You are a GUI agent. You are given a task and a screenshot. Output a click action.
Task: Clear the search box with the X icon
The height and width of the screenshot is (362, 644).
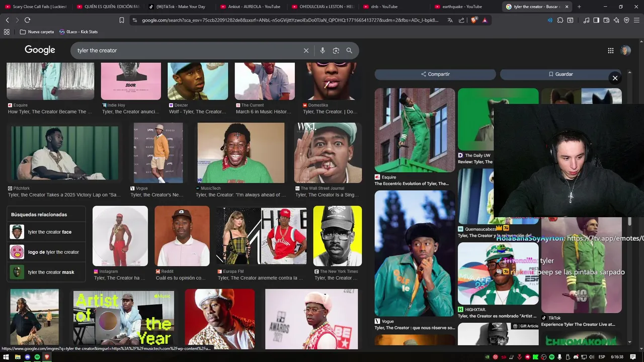(306, 50)
